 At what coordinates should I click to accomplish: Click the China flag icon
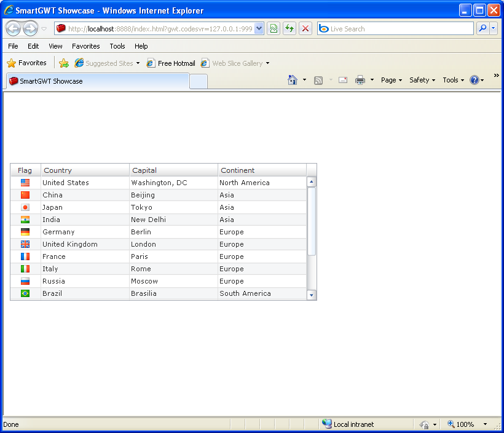pyautogui.click(x=25, y=195)
